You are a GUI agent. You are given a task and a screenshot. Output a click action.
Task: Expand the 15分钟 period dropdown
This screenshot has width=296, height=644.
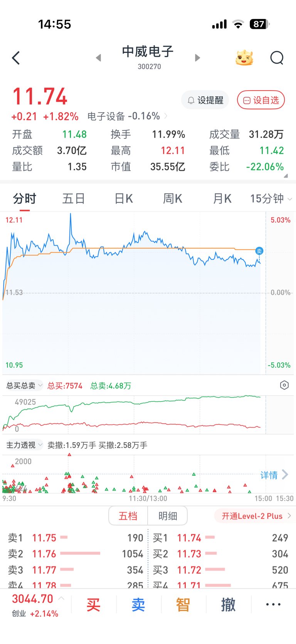coord(271,199)
